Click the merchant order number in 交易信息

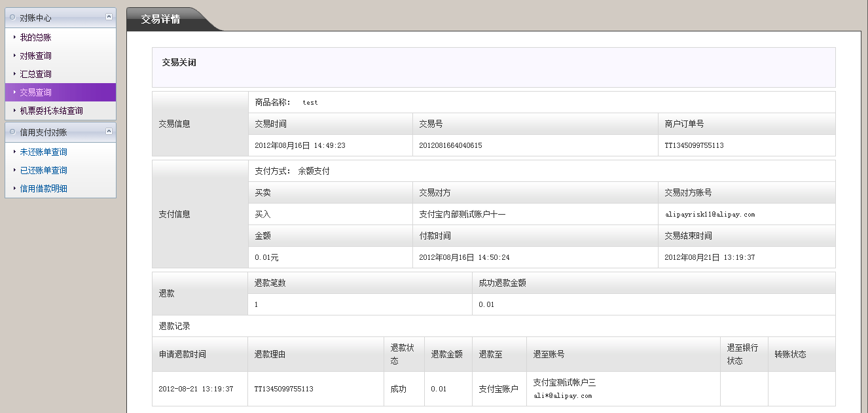tap(694, 145)
